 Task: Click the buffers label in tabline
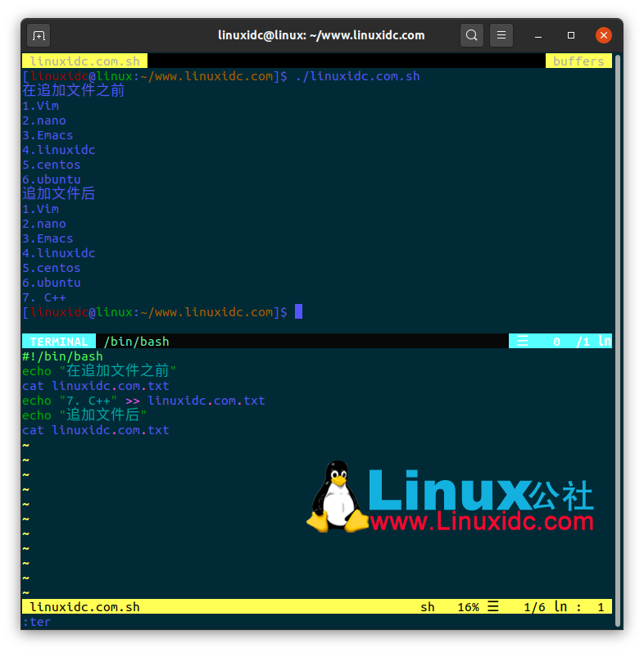point(578,61)
